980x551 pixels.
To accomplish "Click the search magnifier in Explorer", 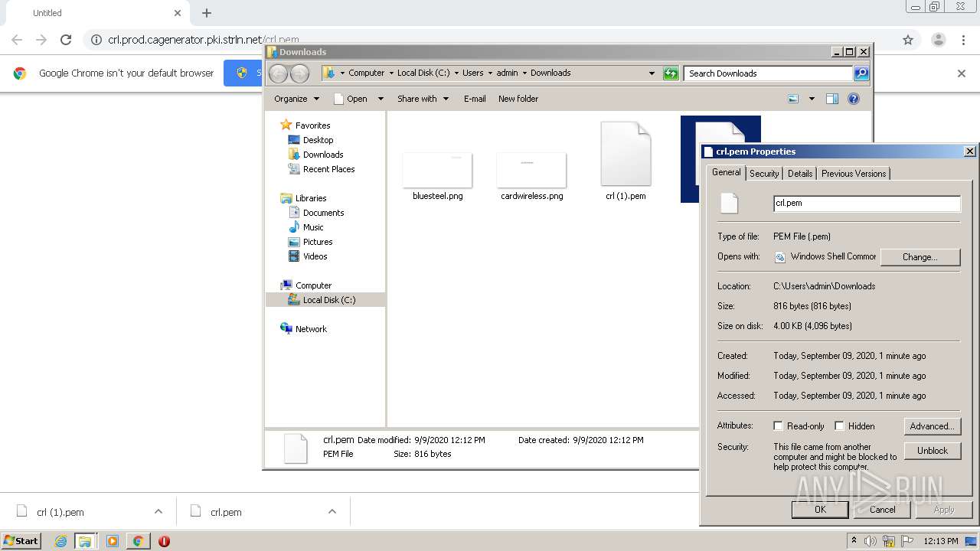I will pyautogui.click(x=861, y=73).
